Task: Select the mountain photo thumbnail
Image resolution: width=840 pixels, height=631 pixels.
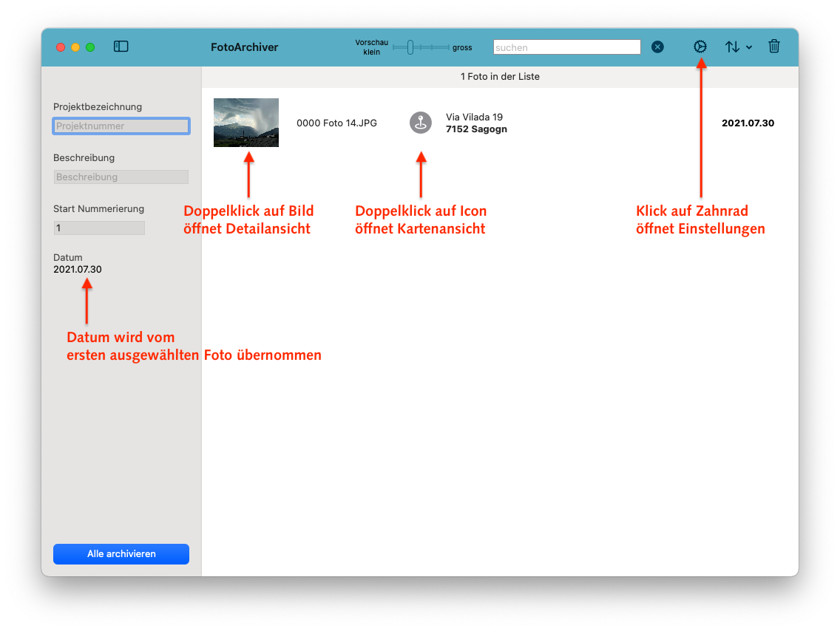Action: 246,123
